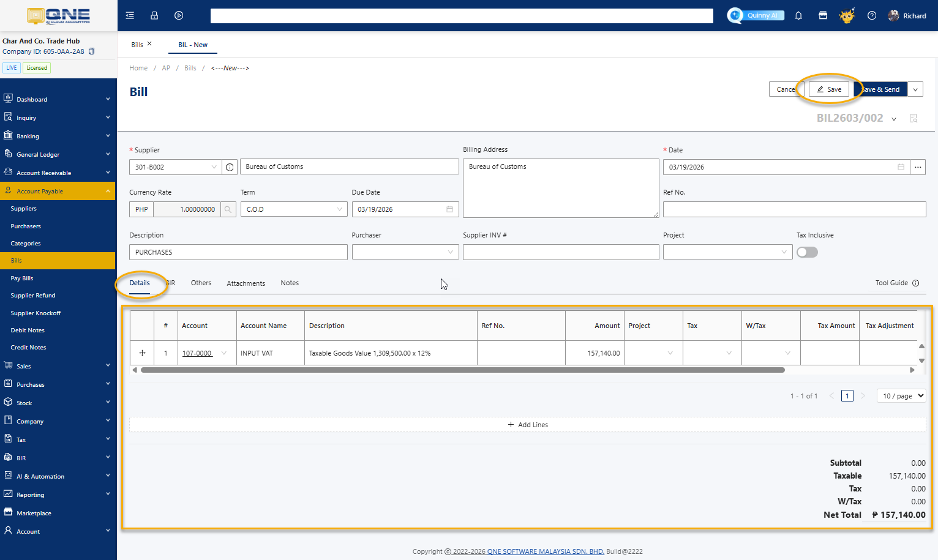Click the plus icon on row 1
The image size is (938, 560).
[142, 353]
